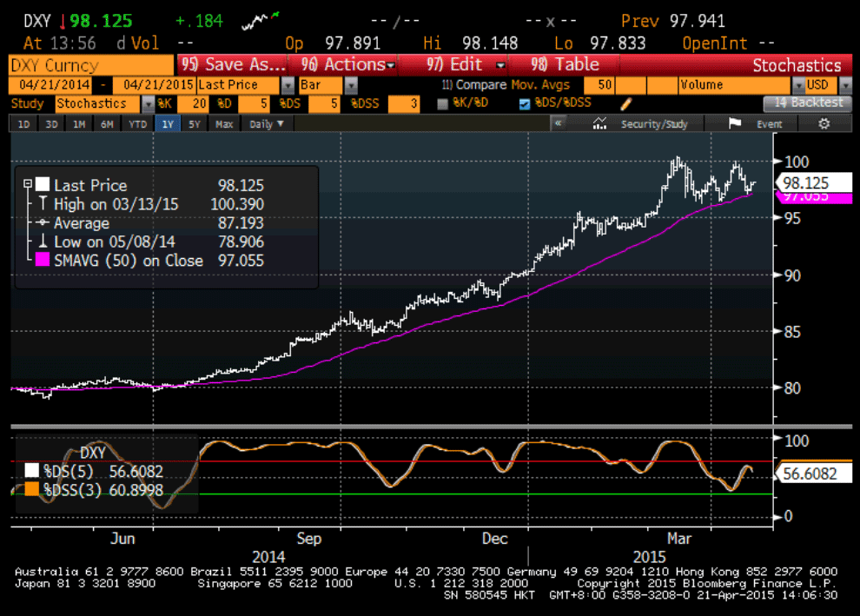
Task: Click the Low marker icon in legend
Action: 43,242
